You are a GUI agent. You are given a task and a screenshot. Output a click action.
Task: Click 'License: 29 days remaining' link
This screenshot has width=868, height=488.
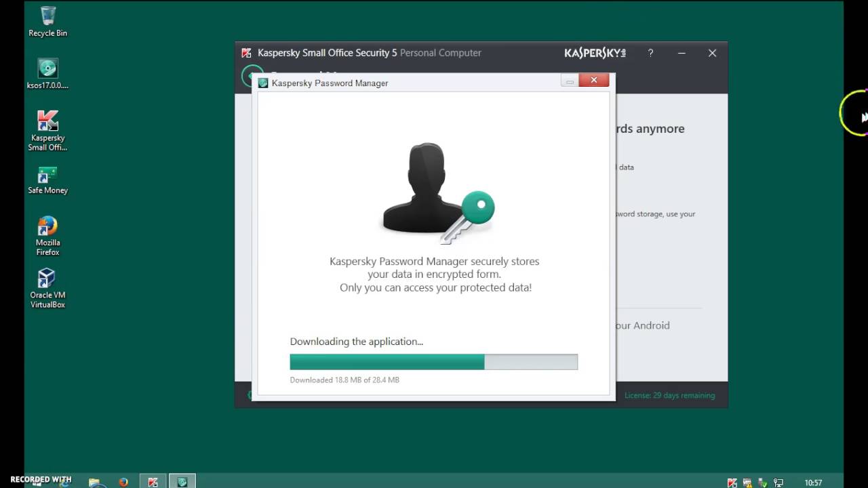coord(669,395)
